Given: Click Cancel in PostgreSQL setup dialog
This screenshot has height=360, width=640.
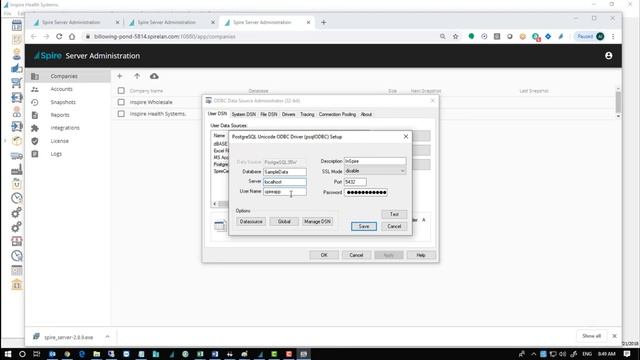Looking at the screenshot, I should (394, 226).
